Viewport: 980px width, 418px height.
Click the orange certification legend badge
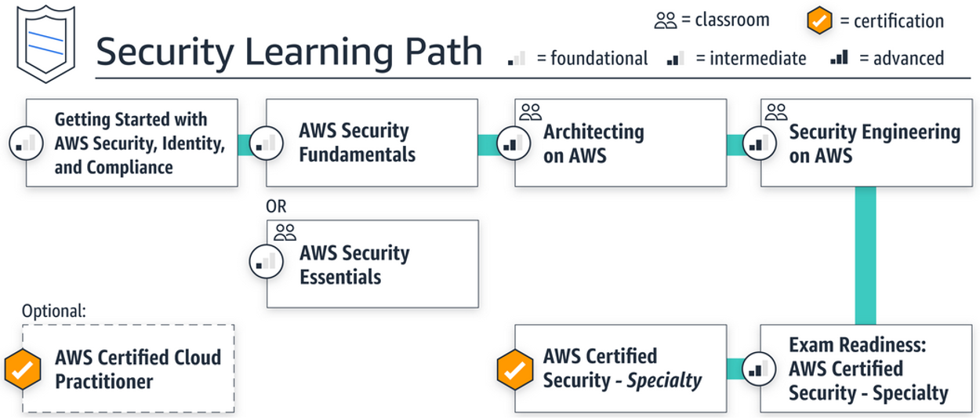click(x=819, y=21)
